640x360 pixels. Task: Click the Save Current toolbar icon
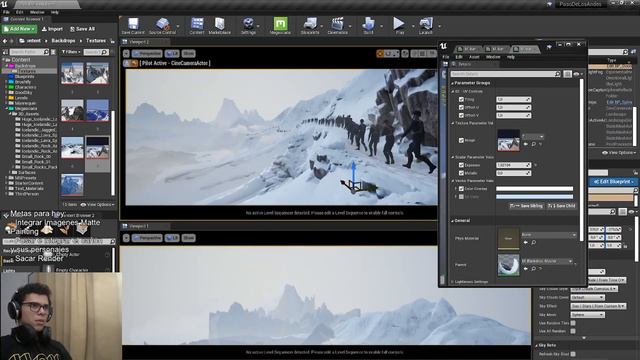(133, 24)
